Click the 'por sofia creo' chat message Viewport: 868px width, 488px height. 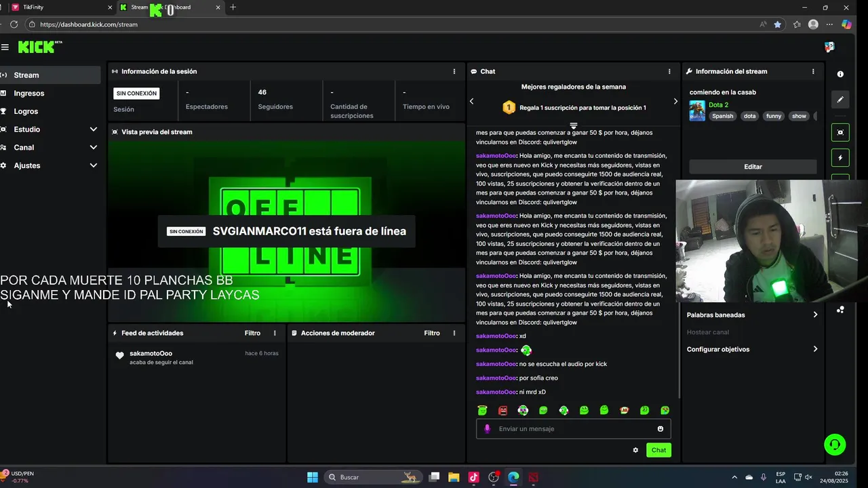pyautogui.click(x=538, y=378)
